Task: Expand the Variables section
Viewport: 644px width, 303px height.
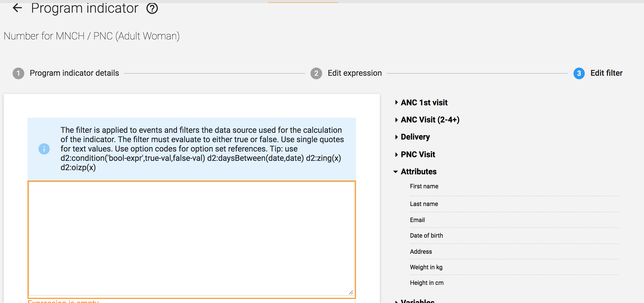Action: coord(417,301)
